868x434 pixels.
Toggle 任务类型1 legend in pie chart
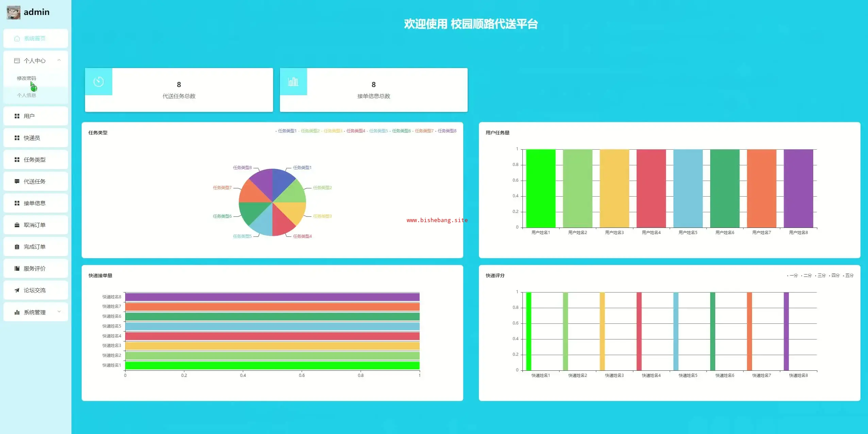coord(287,131)
